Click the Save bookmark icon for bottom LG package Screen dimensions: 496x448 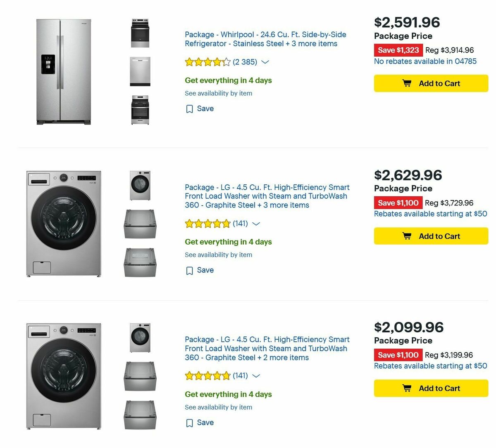(x=189, y=423)
